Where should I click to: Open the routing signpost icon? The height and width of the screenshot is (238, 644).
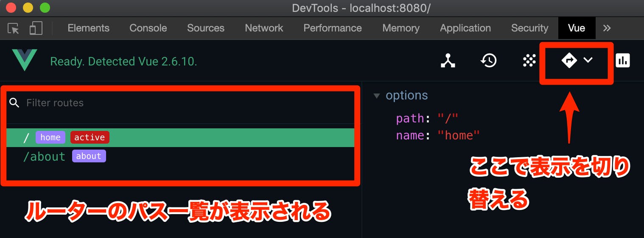click(569, 61)
